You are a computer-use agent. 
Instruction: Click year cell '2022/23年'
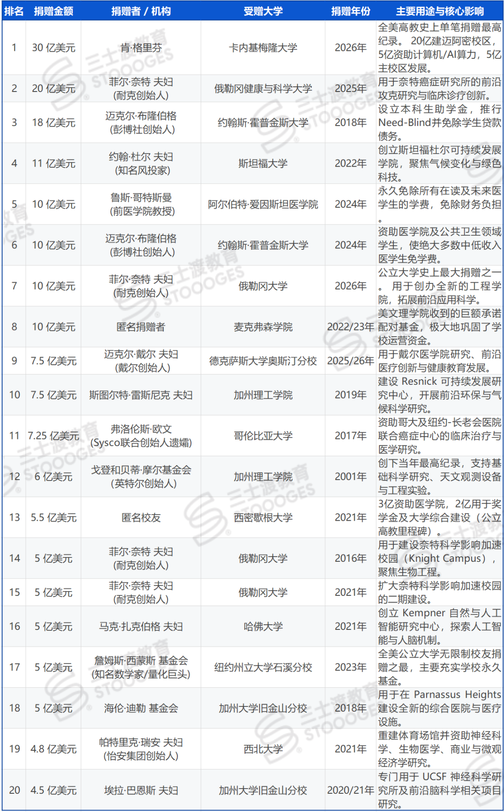[350, 327]
